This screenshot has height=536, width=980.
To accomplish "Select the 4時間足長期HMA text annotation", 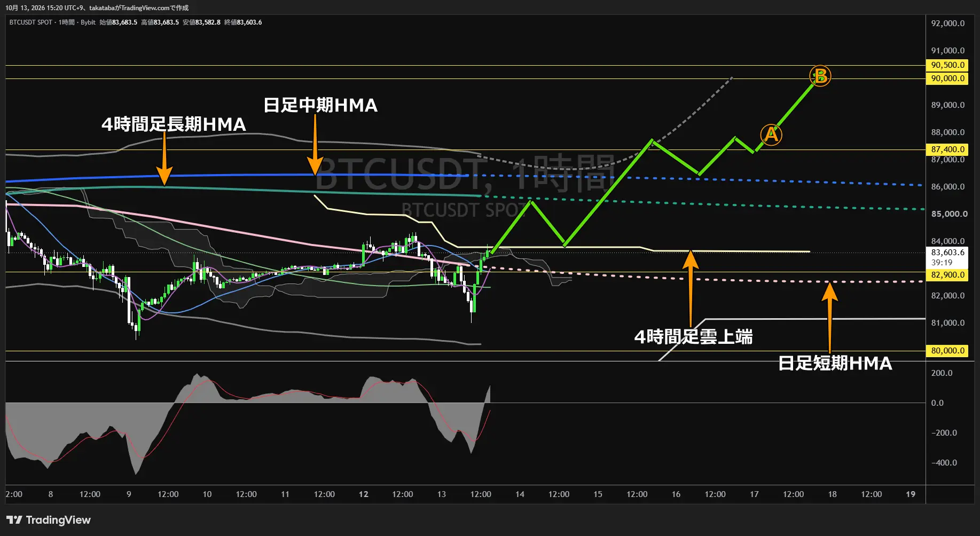I will tap(174, 124).
